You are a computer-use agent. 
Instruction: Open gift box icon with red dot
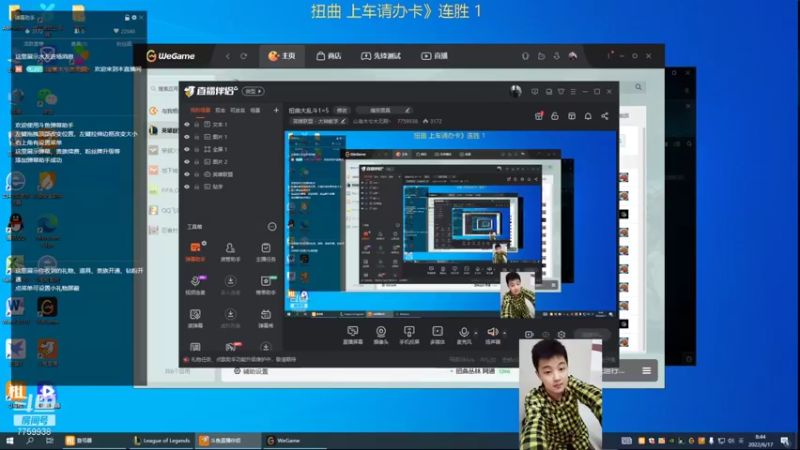point(539,116)
